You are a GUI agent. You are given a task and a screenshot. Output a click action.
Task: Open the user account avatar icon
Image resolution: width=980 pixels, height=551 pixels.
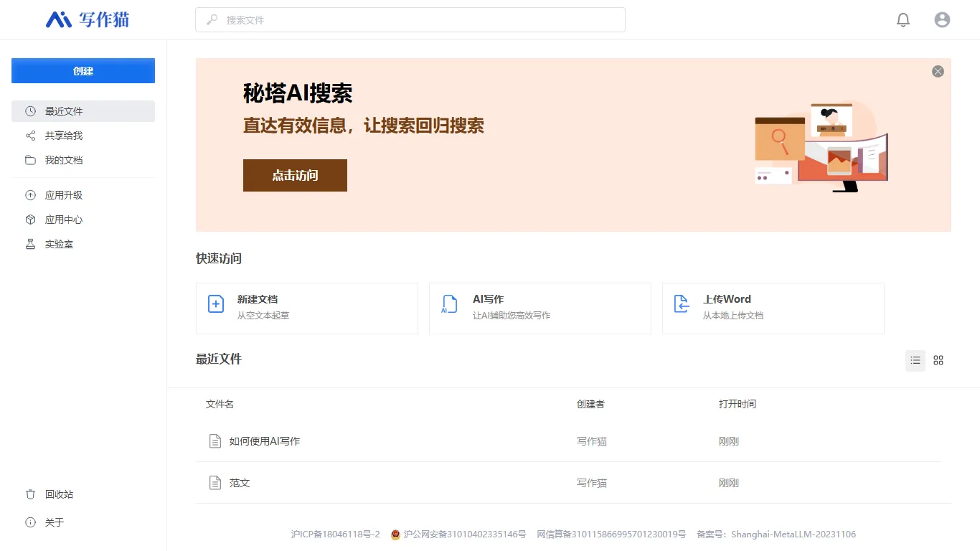click(x=942, y=19)
